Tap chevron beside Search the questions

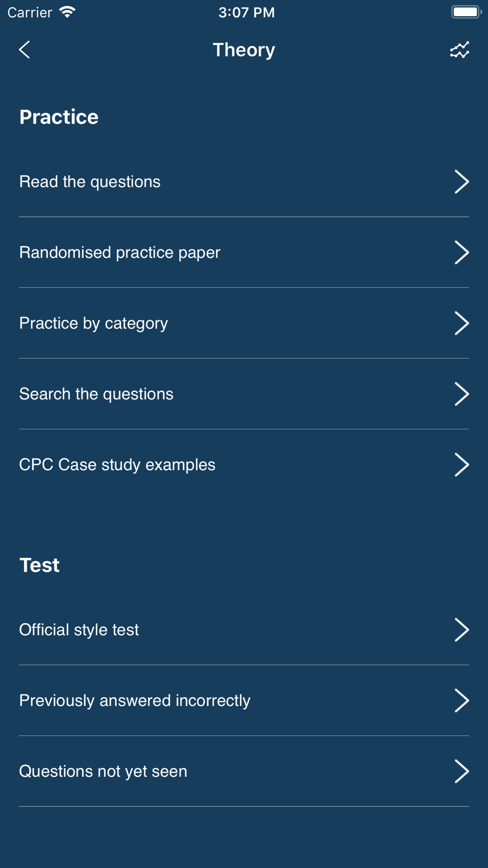[462, 394]
